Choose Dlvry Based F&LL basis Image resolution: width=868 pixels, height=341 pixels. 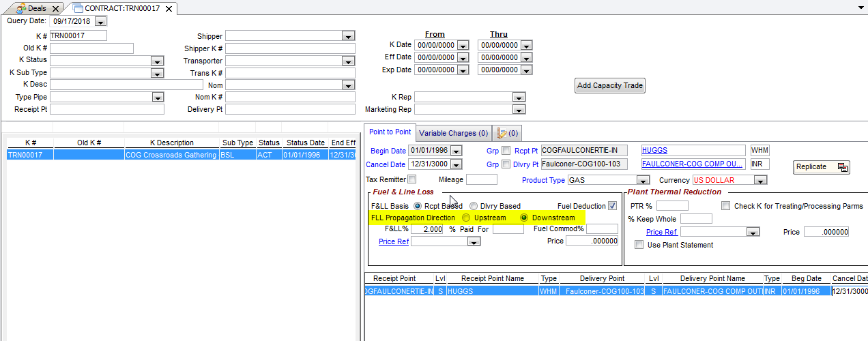474,206
